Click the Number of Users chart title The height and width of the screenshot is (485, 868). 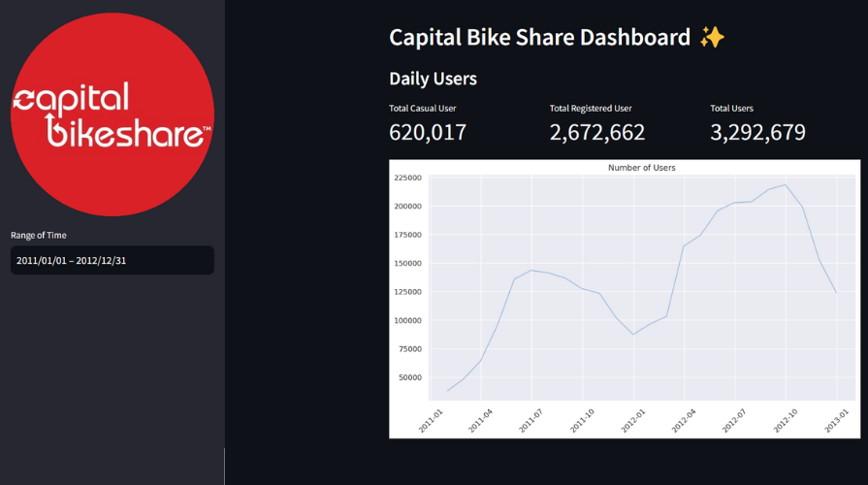[642, 168]
